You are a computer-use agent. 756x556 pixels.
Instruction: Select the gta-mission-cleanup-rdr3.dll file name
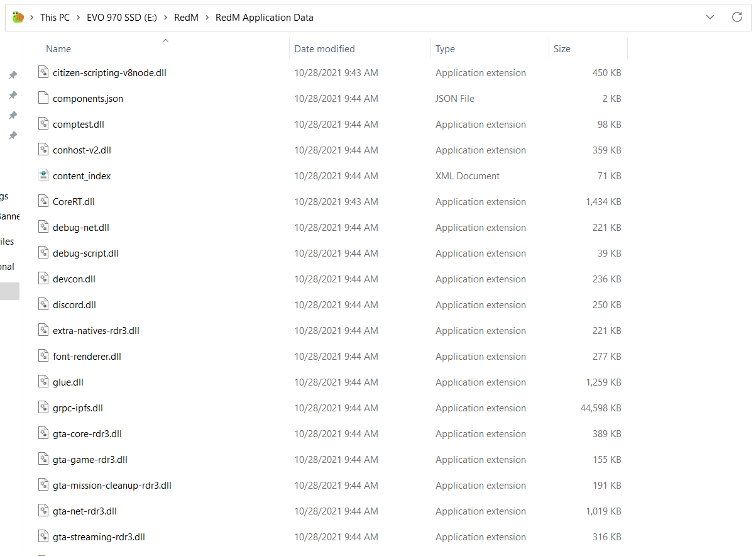click(112, 485)
